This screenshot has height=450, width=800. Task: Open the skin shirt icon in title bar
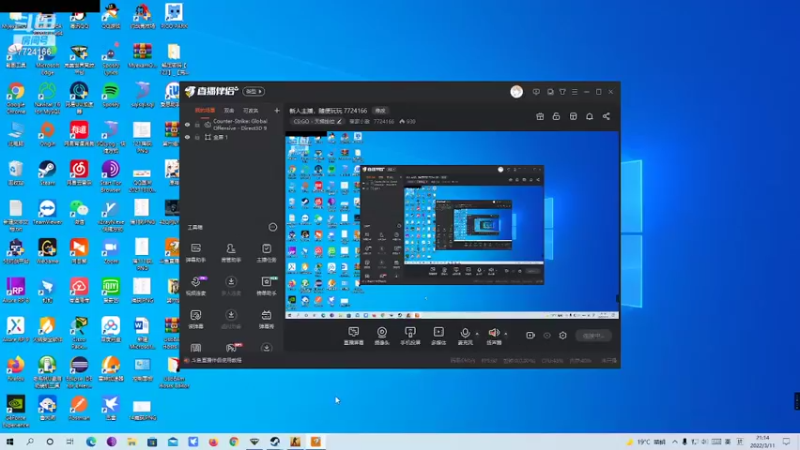pos(562,92)
